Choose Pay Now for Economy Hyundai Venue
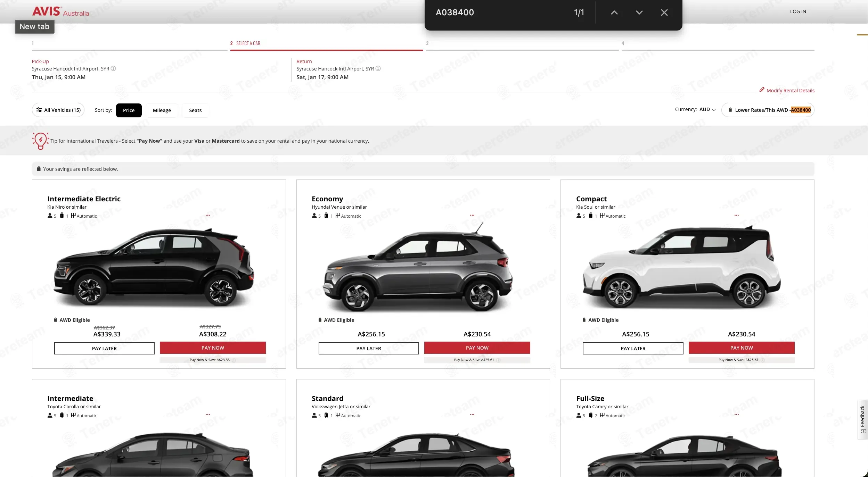This screenshot has width=868, height=477. pos(477,348)
